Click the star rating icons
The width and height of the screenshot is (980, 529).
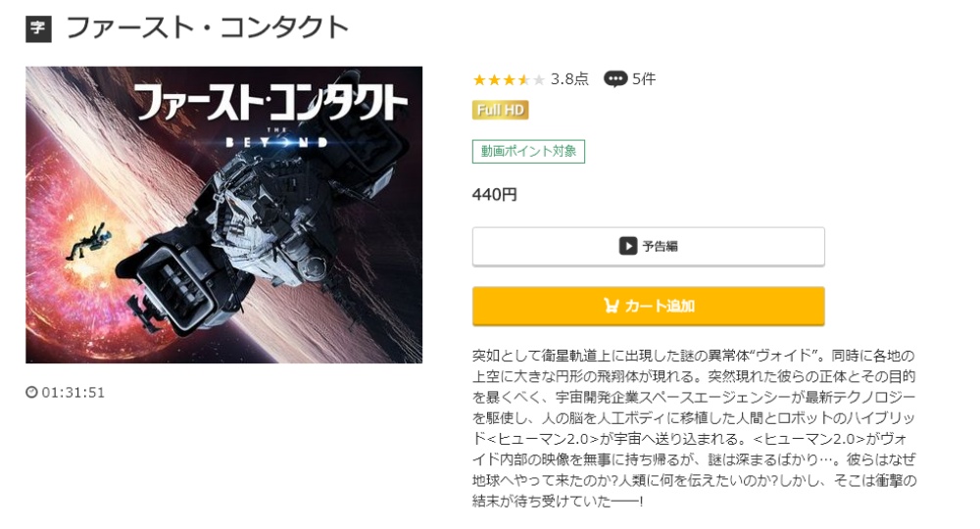[x=509, y=79]
